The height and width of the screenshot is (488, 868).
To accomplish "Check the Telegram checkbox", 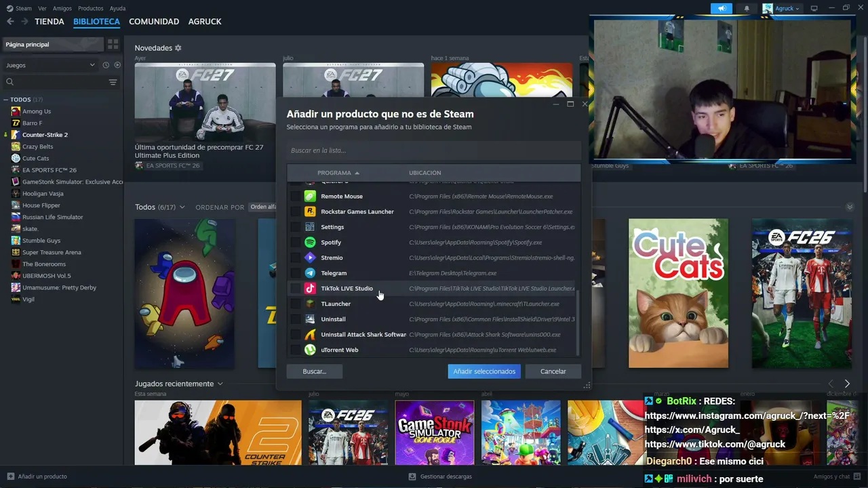I will pos(294,273).
